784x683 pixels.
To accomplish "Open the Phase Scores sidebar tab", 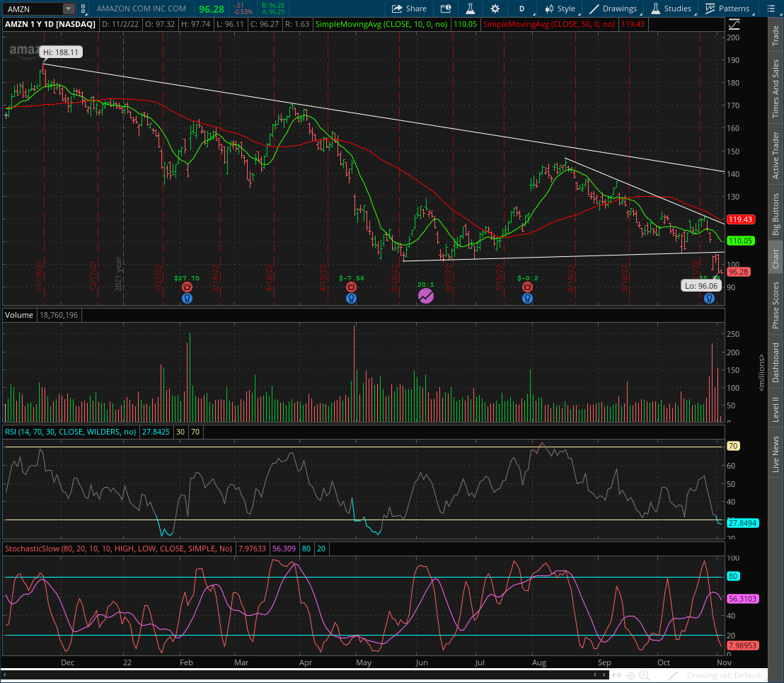I will [776, 305].
